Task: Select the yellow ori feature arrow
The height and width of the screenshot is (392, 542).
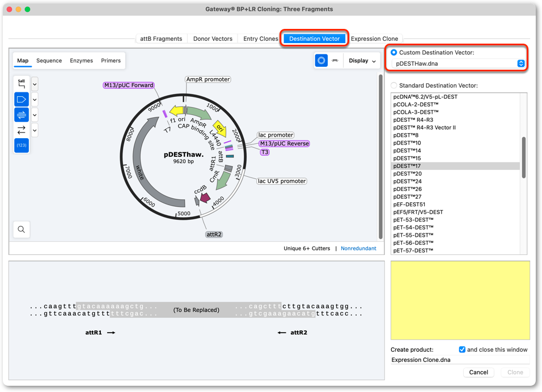Action: tap(220, 129)
